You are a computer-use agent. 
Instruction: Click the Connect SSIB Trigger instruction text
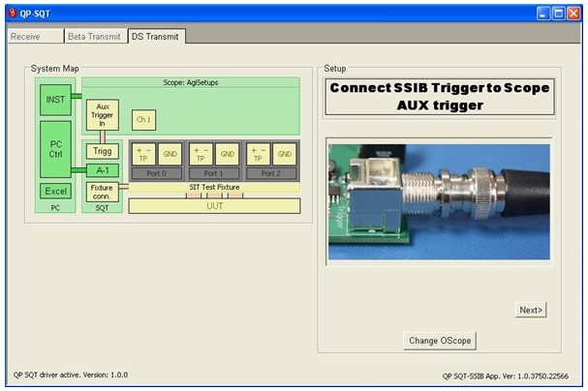[440, 97]
